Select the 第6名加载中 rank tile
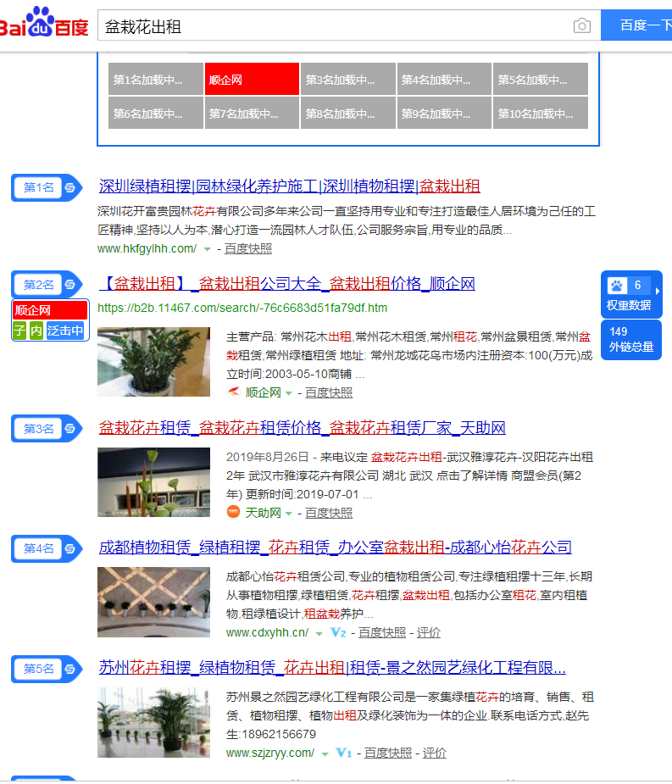 point(155,113)
